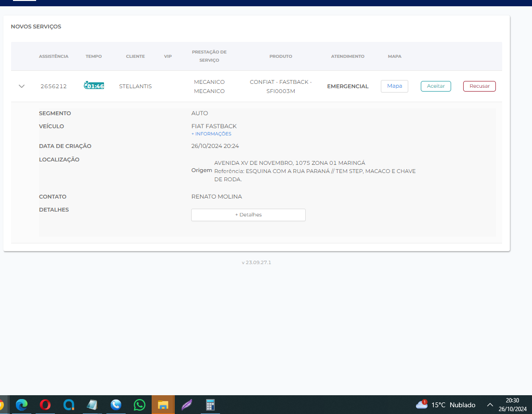Launch Opera browser from the taskbar
Image resolution: width=532 pixels, height=414 pixels.
45,405
